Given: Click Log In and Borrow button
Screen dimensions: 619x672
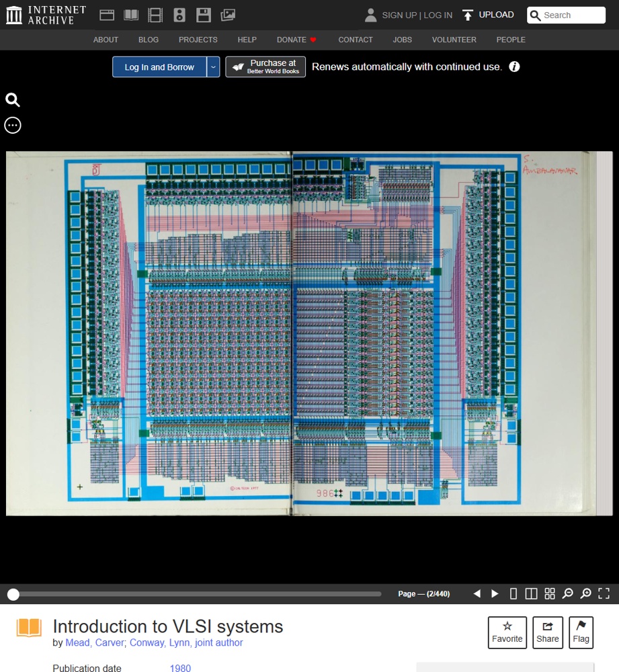Looking at the screenshot, I should pyautogui.click(x=159, y=67).
